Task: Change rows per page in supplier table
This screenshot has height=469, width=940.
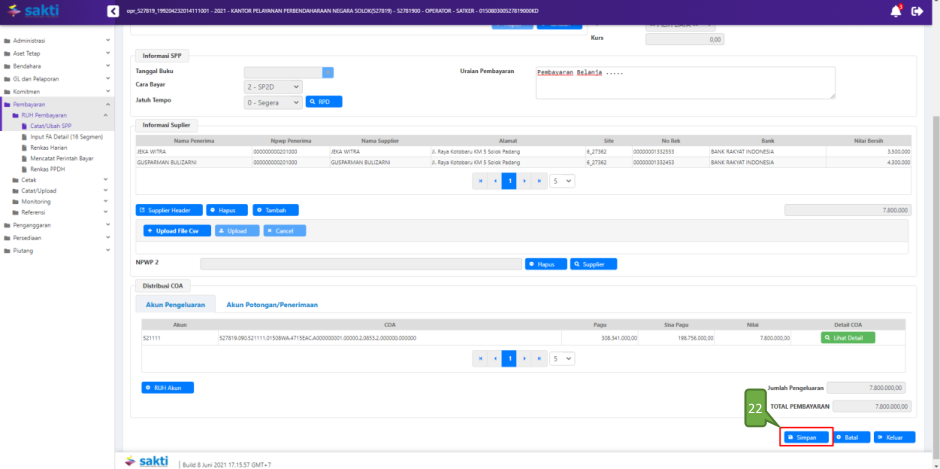Action: [x=564, y=181]
